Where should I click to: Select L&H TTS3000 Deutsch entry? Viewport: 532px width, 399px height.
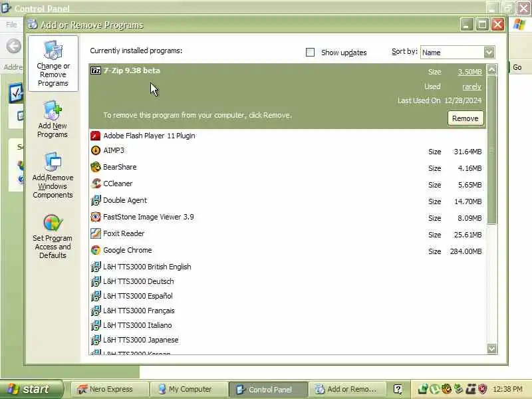287,281
